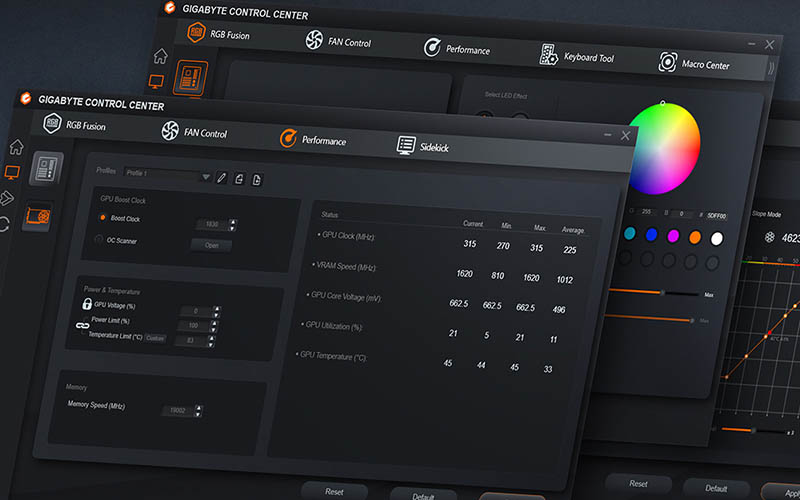Image resolution: width=800 pixels, height=500 pixels.
Task: Choose the cyan color swatch
Action: click(x=630, y=233)
